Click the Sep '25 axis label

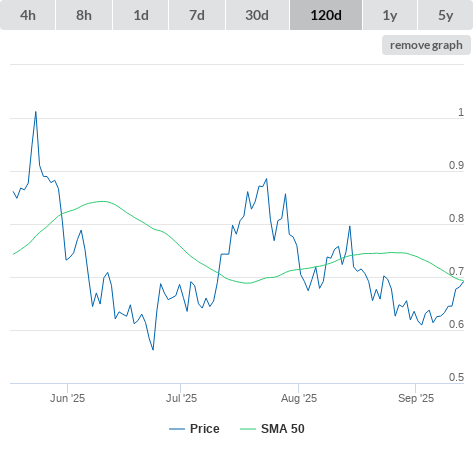point(416,398)
